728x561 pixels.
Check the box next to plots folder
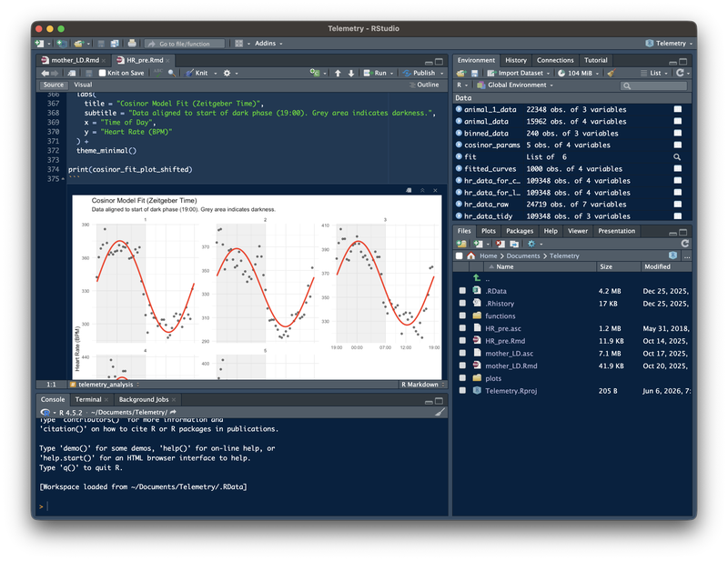(462, 377)
